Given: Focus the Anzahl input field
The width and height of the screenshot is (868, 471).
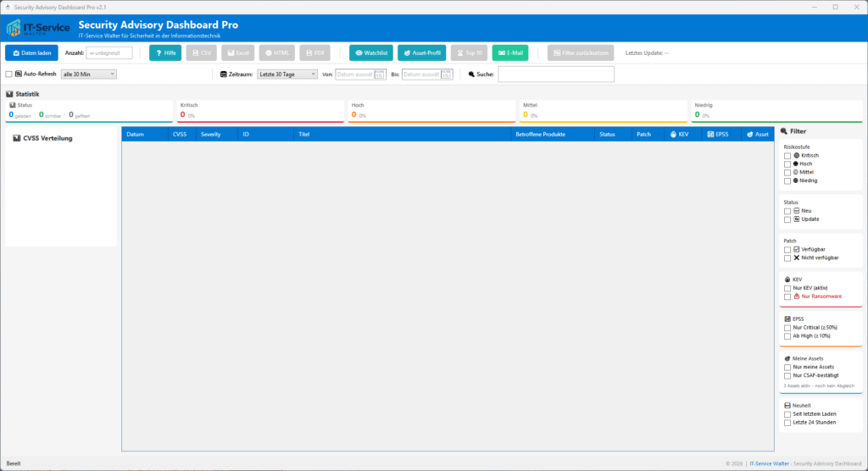Looking at the screenshot, I should 109,53.
